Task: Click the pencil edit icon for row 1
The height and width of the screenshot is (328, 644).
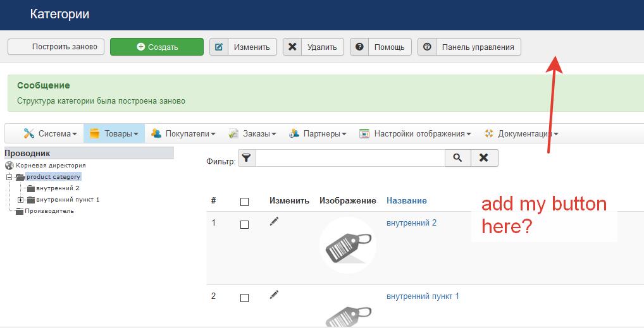Action: [274, 222]
